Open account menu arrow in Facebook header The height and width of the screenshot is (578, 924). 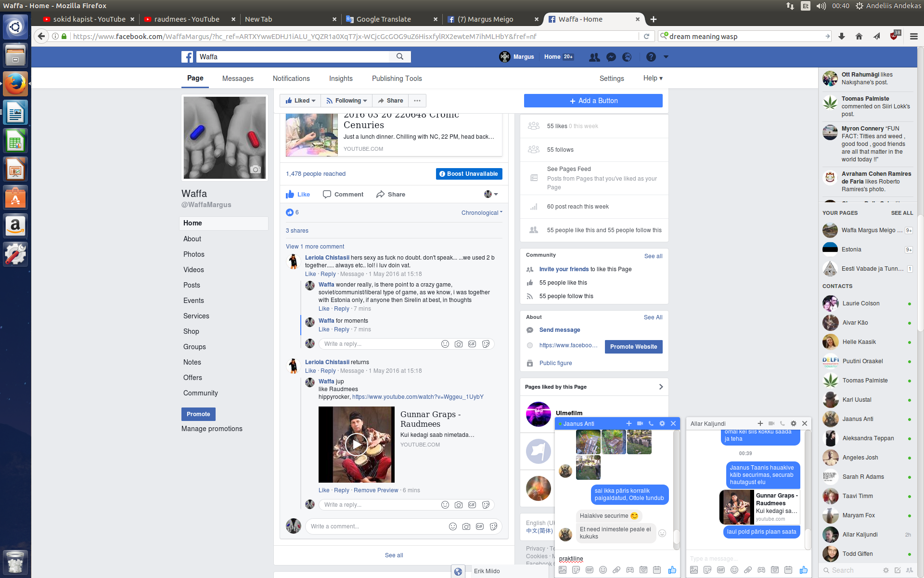(666, 57)
